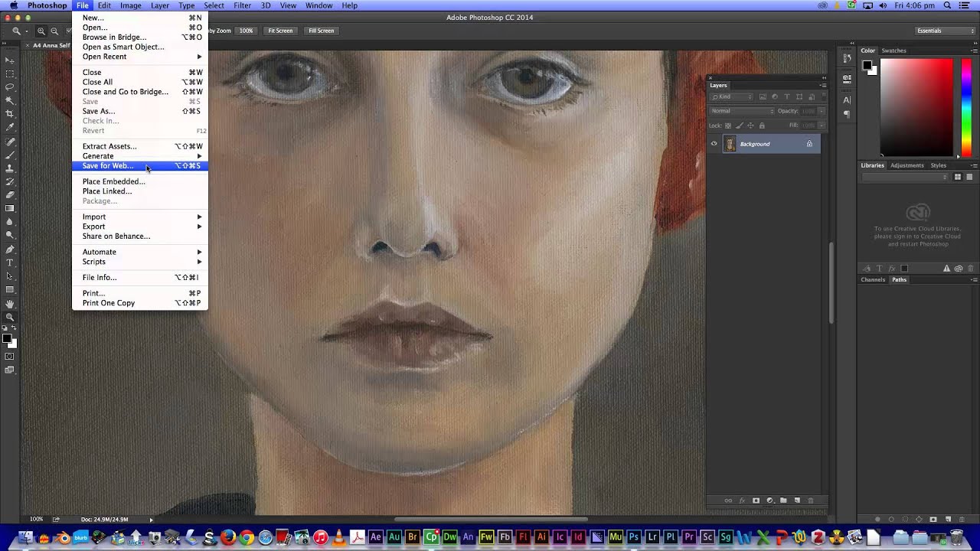Click the Lock transparent pixels icon

(x=728, y=126)
